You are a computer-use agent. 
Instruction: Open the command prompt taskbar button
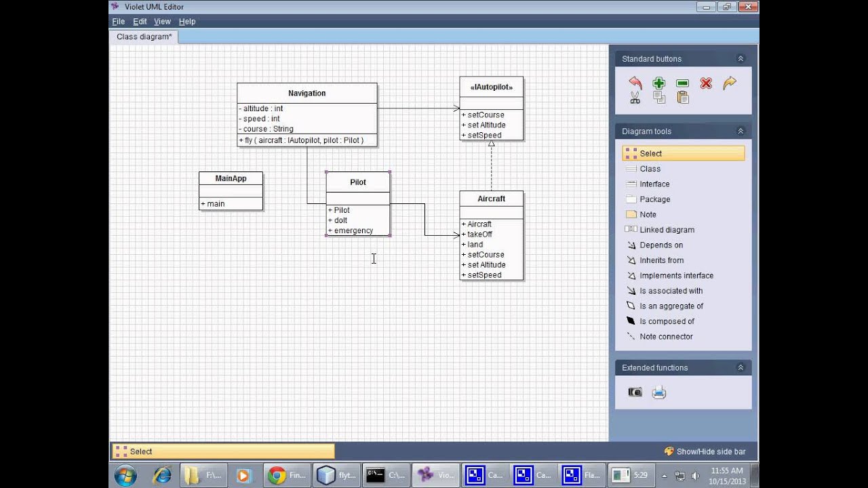pyautogui.click(x=387, y=475)
